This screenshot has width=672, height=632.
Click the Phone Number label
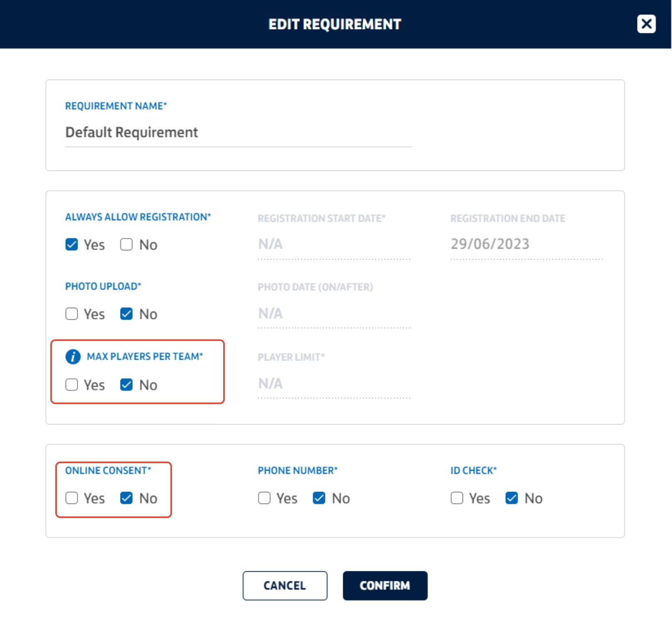pos(298,470)
